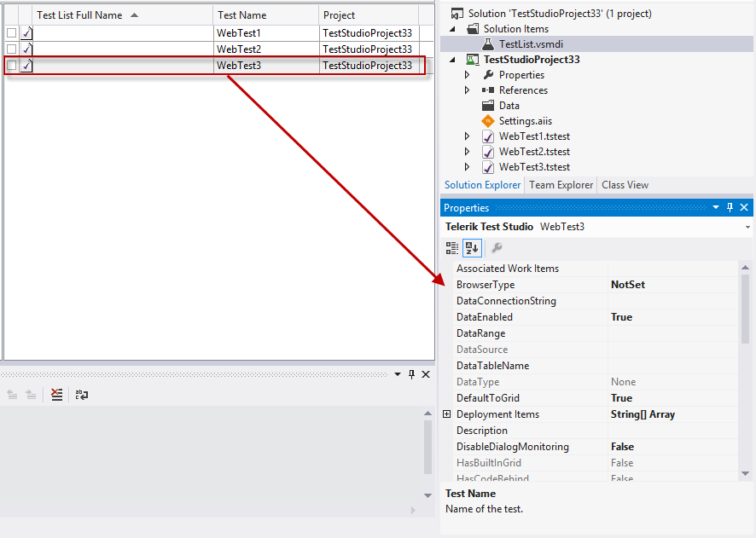Switch to Team Explorer tab
Screen dimensions: 756x538
coord(561,185)
